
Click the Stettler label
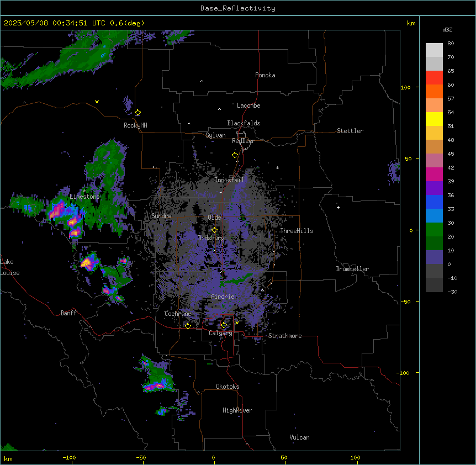pyautogui.click(x=350, y=131)
